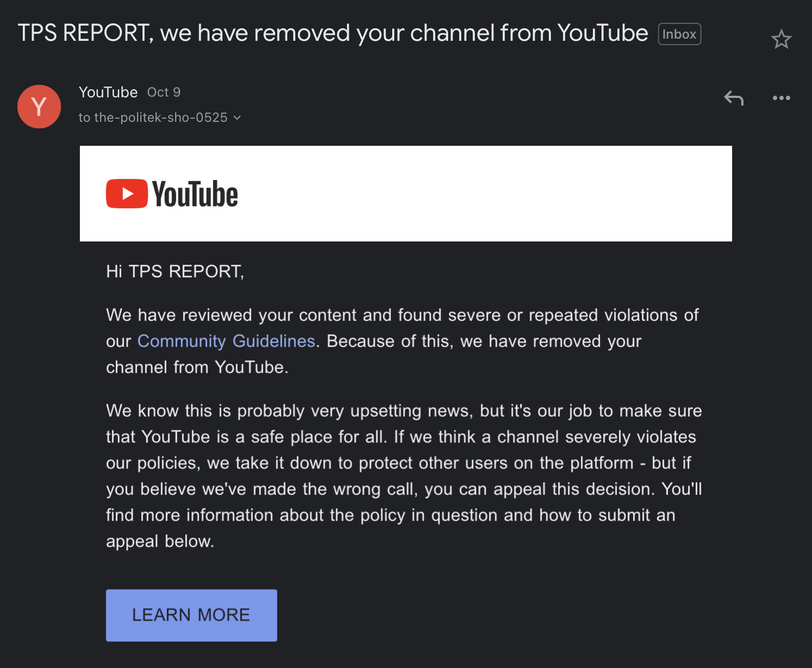Select the sender name YouTube

(x=108, y=92)
